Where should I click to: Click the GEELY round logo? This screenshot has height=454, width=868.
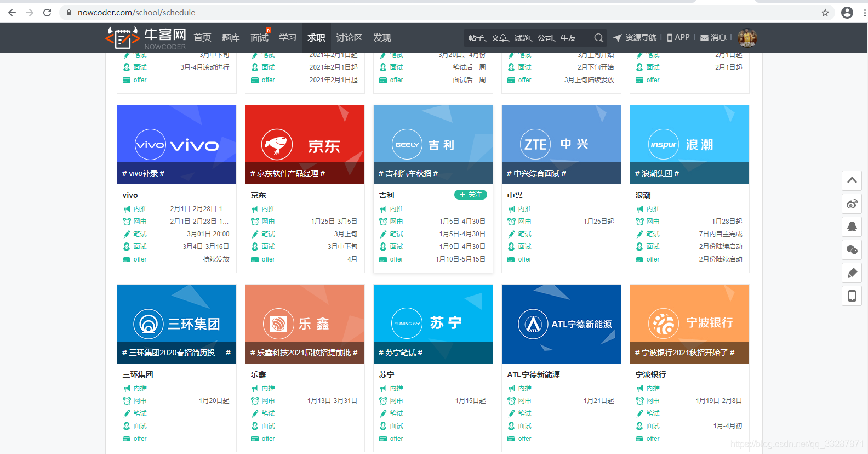[407, 145]
